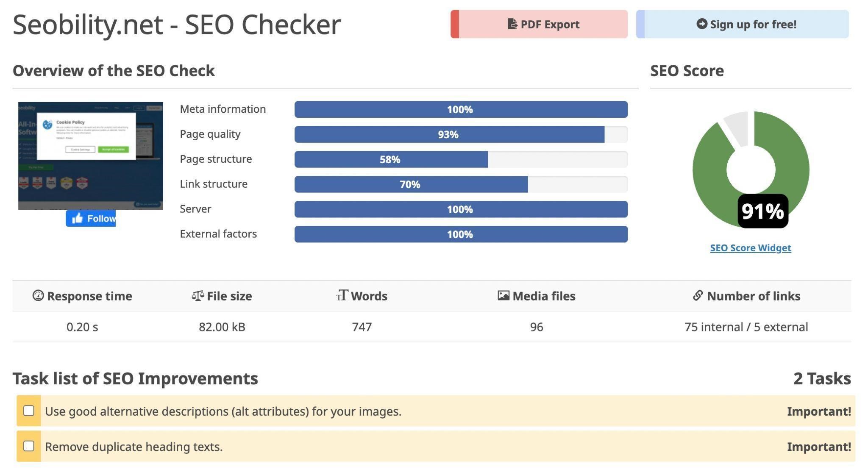Screen dimensions: 868x475
Task: Check the alt attributes improvement task
Action: [29, 411]
